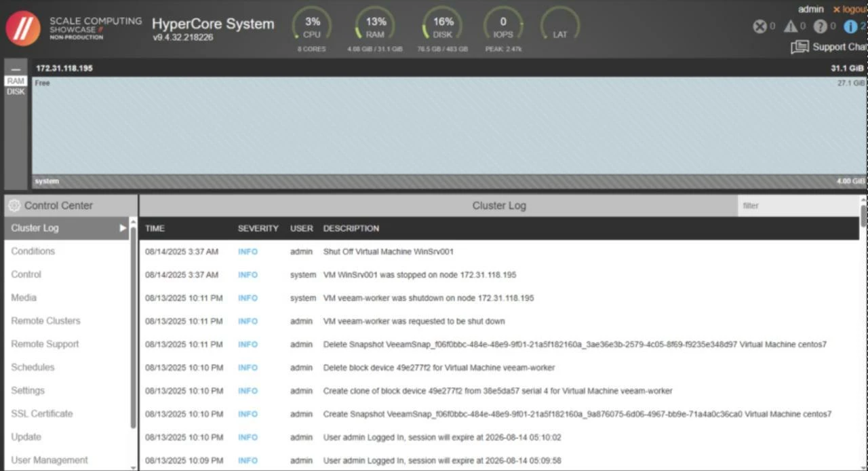Sort log by USER column header
Screen dimensions: 868x471
pos(301,228)
